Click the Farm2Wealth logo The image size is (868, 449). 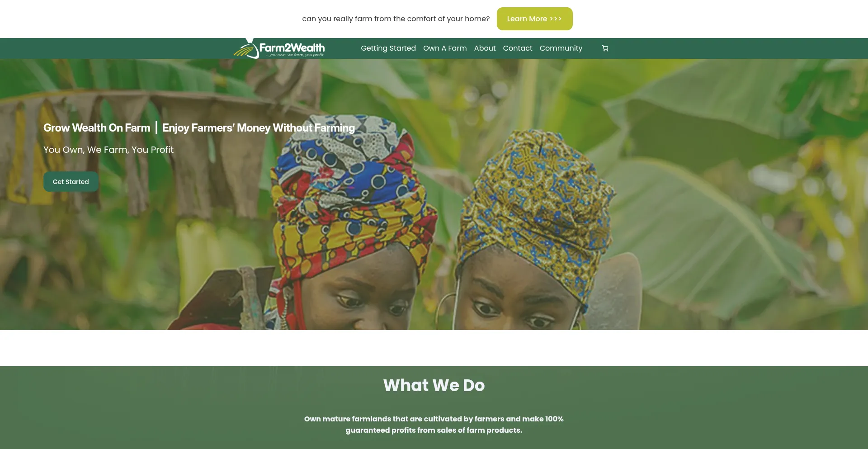coord(279,48)
